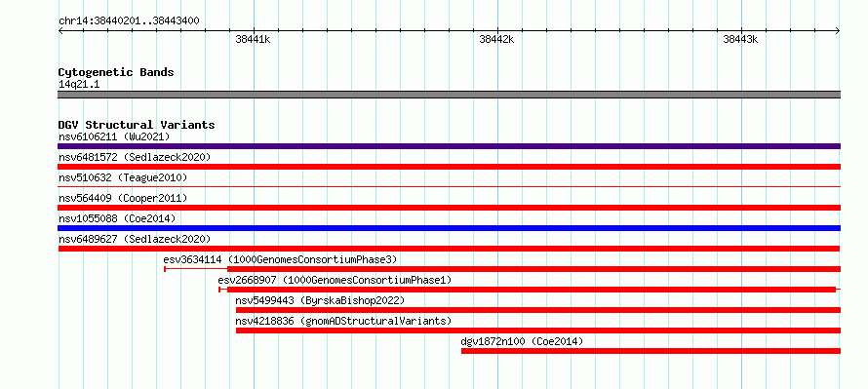Open nsv564409 (Cooper2011) variant label
The height and width of the screenshot is (389, 868).
point(123,198)
